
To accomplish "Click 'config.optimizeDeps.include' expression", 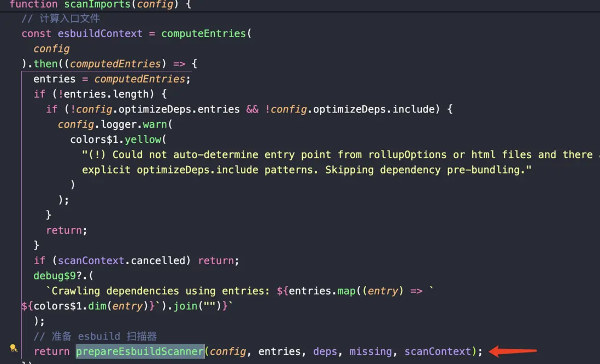I will [350, 109].
